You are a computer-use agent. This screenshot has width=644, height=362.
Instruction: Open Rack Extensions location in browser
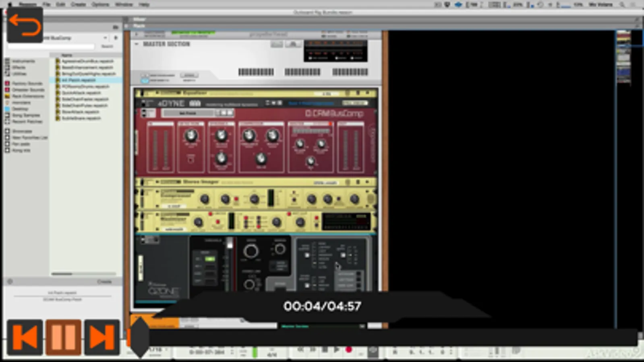pos(28,96)
